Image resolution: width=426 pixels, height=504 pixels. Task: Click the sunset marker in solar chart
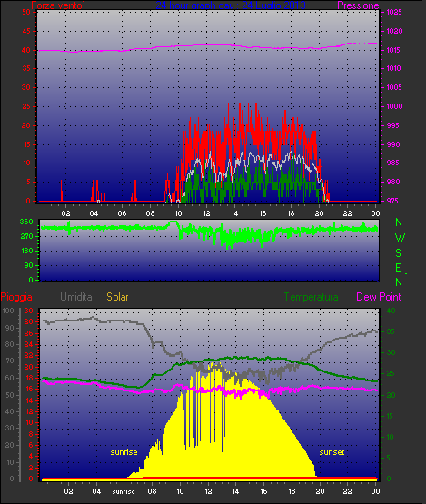(x=332, y=452)
